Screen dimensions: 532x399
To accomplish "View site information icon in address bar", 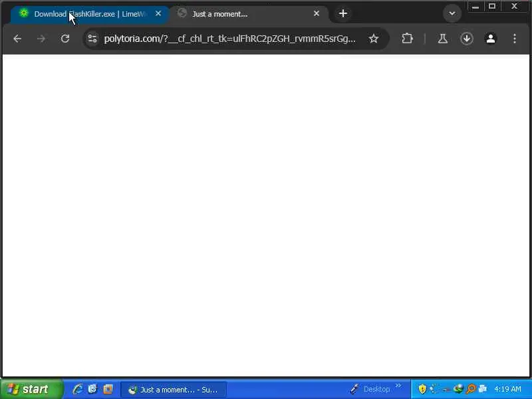I will point(92,39).
